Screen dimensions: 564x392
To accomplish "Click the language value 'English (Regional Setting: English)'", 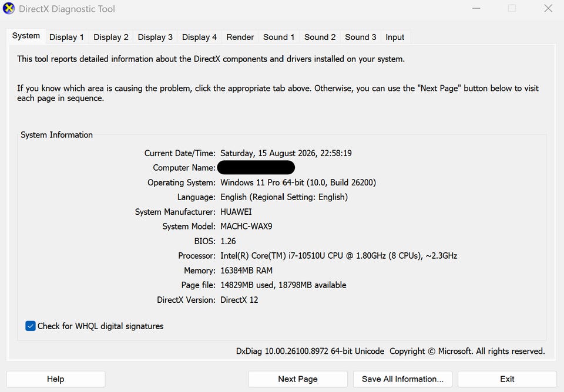I will click(x=284, y=197).
